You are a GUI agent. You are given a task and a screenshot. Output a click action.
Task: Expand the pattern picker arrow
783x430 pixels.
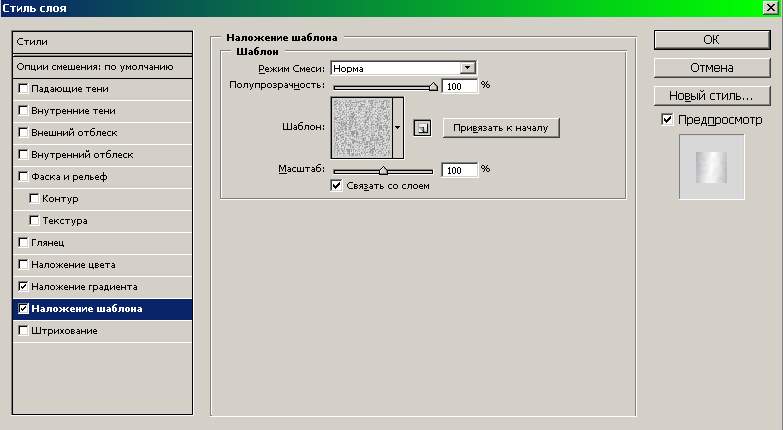tap(397, 128)
